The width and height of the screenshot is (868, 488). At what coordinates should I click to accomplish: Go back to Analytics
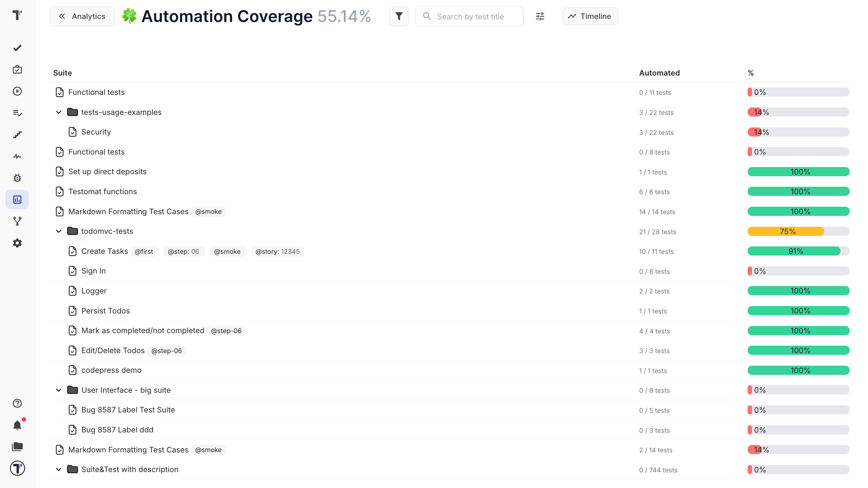coord(82,16)
